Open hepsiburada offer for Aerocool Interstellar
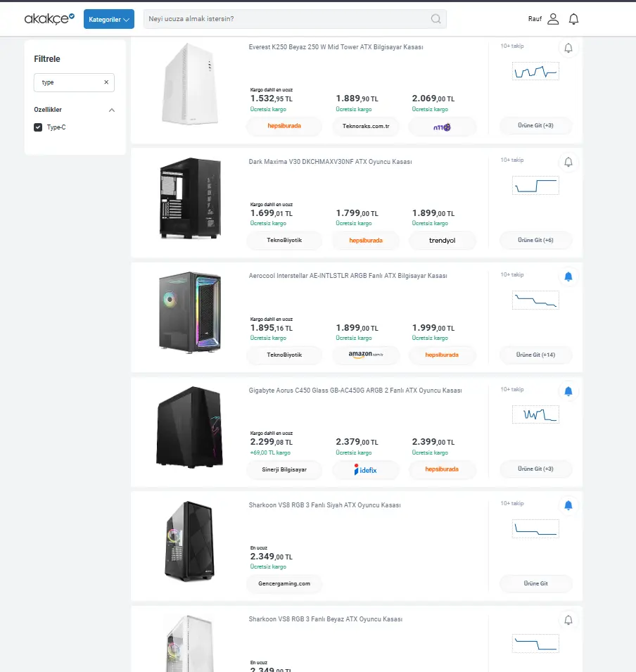The height and width of the screenshot is (672, 636). coord(442,355)
